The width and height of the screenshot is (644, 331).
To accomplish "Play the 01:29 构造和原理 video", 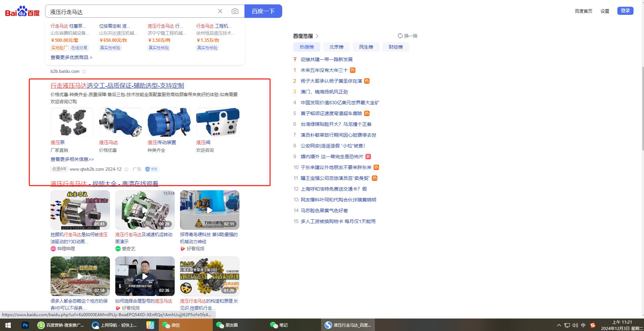I will [210, 276].
